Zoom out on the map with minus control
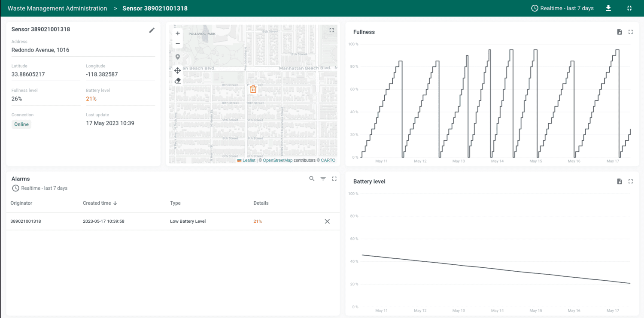644x318 pixels. pyautogui.click(x=177, y=43)
